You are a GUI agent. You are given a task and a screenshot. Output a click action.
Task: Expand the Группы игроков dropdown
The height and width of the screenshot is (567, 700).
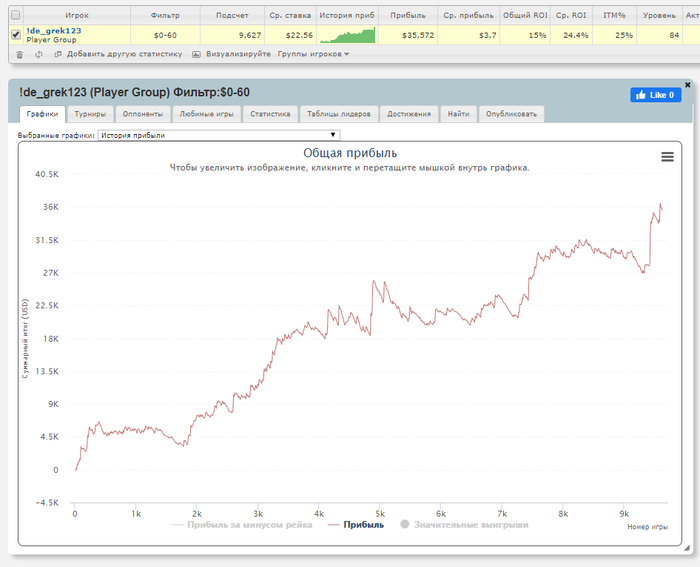point(313,54)
